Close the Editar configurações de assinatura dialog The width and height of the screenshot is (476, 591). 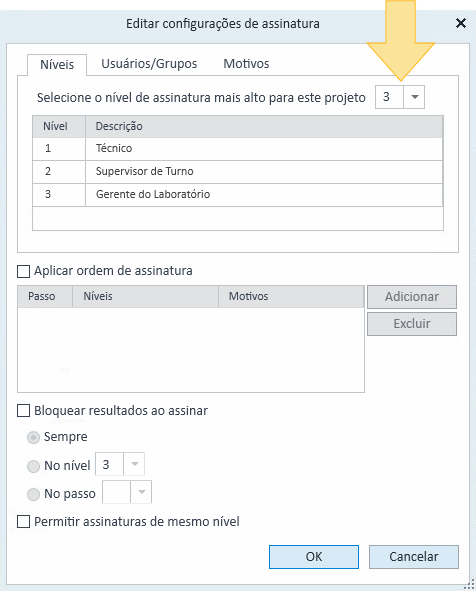coord(461,23)
